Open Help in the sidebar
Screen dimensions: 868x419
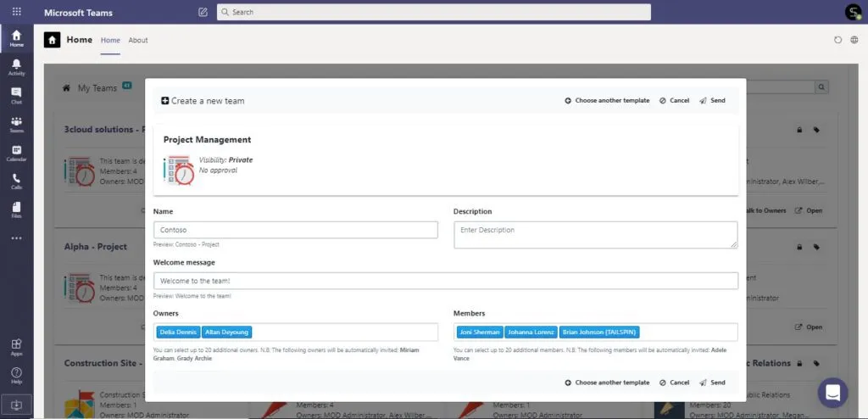tap(17, 375)
